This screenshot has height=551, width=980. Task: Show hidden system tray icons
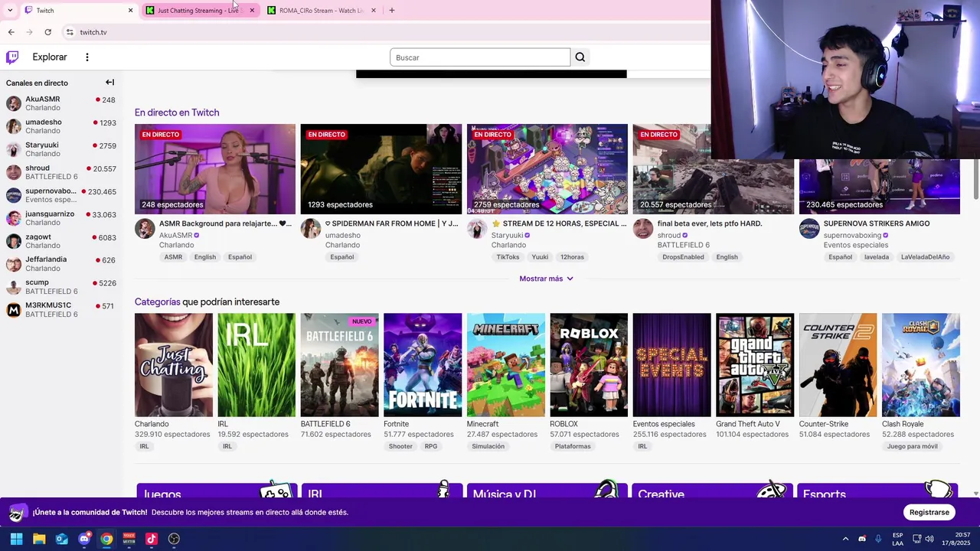tap(845, 539)
